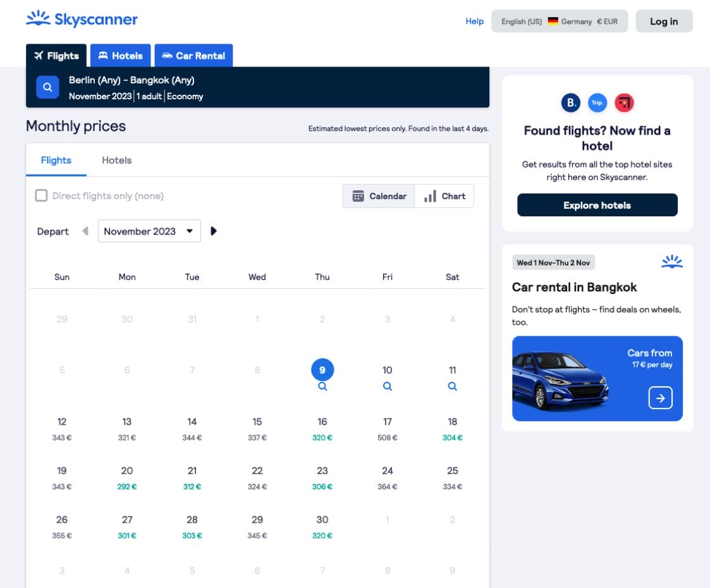Click the magnifier under November 11
This screenshot has width=710, height=588.
[x=452, y=386]
